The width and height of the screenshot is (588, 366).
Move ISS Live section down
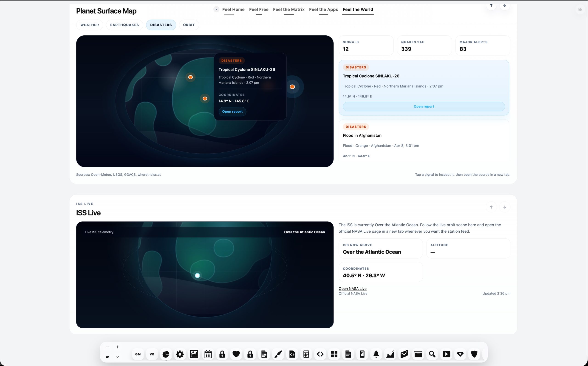(x=505, y=207)
